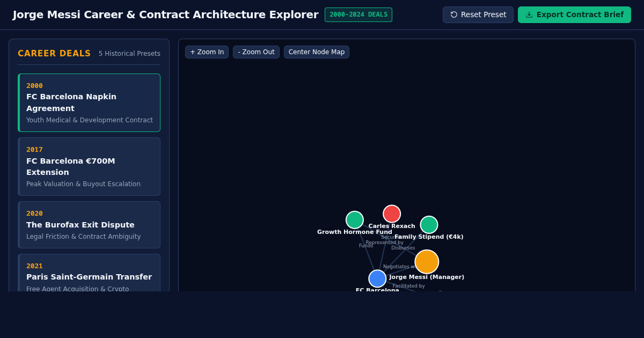Click the Funds edge label

tap(366, 246)
